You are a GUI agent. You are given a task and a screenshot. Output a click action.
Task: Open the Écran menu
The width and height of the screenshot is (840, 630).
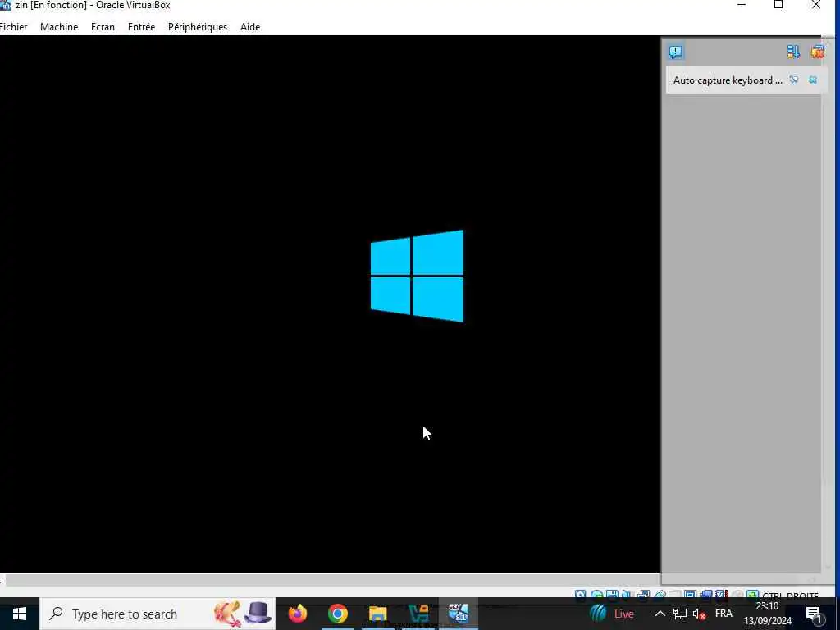click(x=103, y=27)
